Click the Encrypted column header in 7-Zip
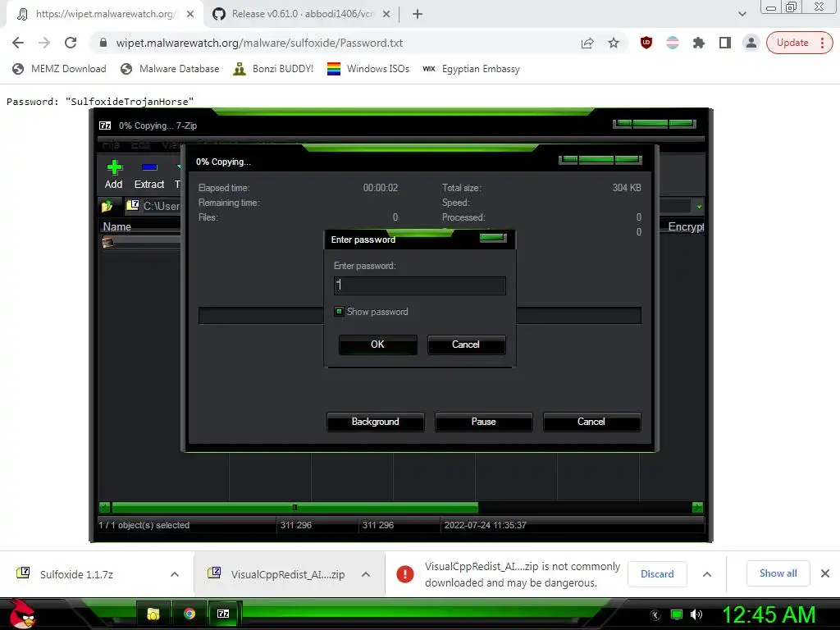 [x=686, y=226]
